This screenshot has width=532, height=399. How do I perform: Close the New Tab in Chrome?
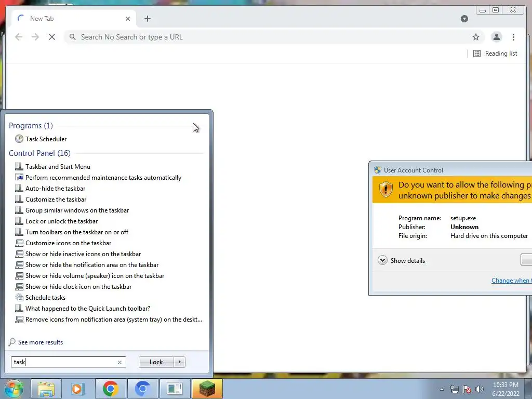click(x=128, y=19)
